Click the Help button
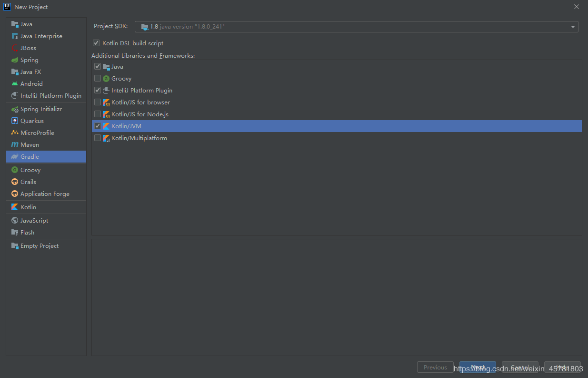 click(562, 367)
